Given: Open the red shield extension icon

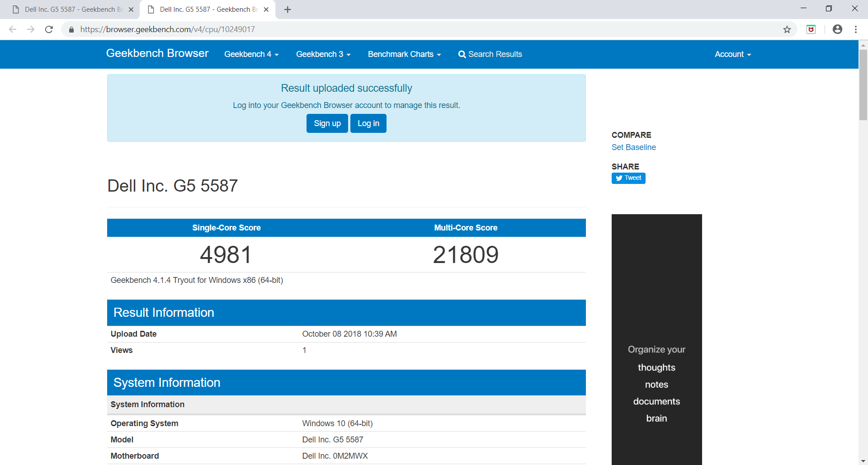Looking at the screenshot, I should click(x=811, y=29).
